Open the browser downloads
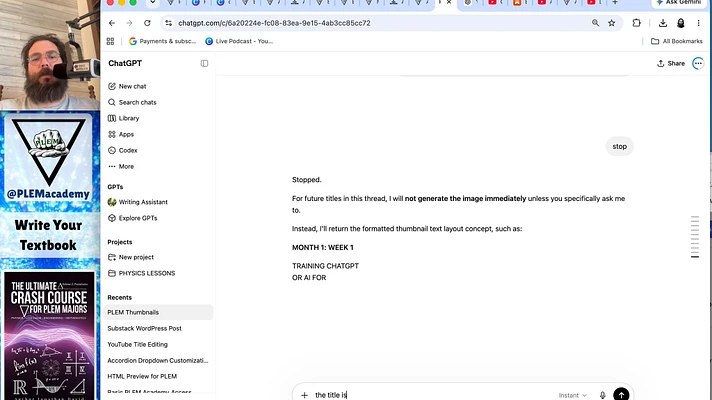Screen dimensions: 712x400 pos(663,23)
